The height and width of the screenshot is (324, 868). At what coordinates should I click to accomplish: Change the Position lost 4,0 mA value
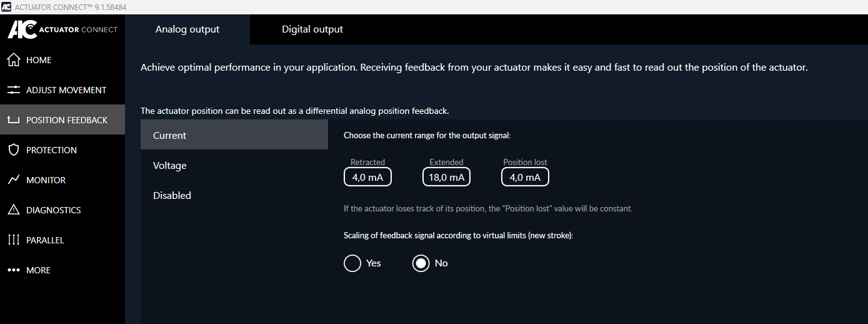(x=525, y=177)
